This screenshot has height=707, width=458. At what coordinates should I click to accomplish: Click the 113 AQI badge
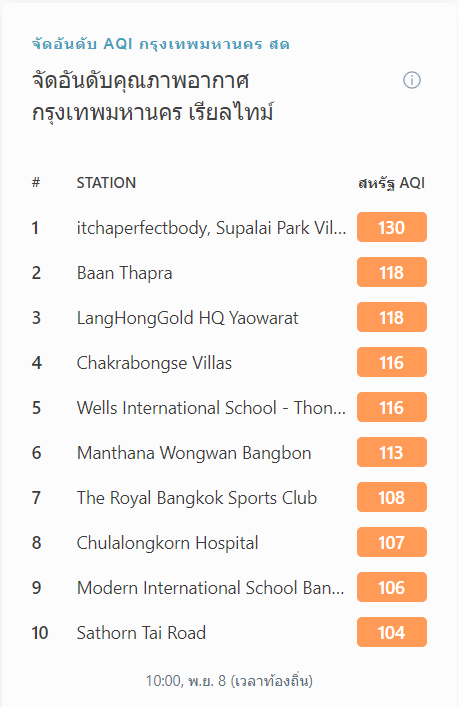coord(392,452)
